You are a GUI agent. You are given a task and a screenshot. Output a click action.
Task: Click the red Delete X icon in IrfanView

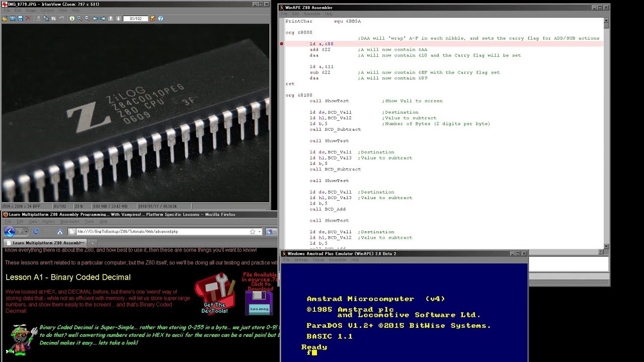[28, 19]
